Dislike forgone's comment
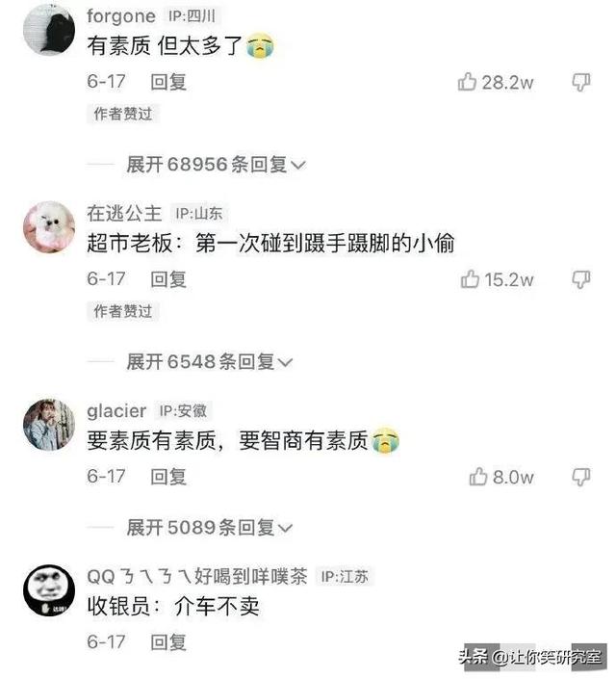 pyautogui.click(x=581, y=82)
